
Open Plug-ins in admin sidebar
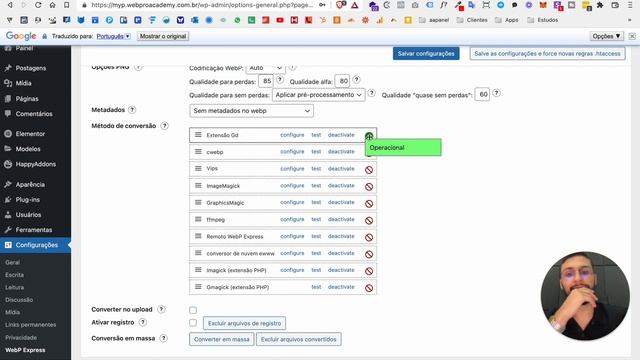28,200
